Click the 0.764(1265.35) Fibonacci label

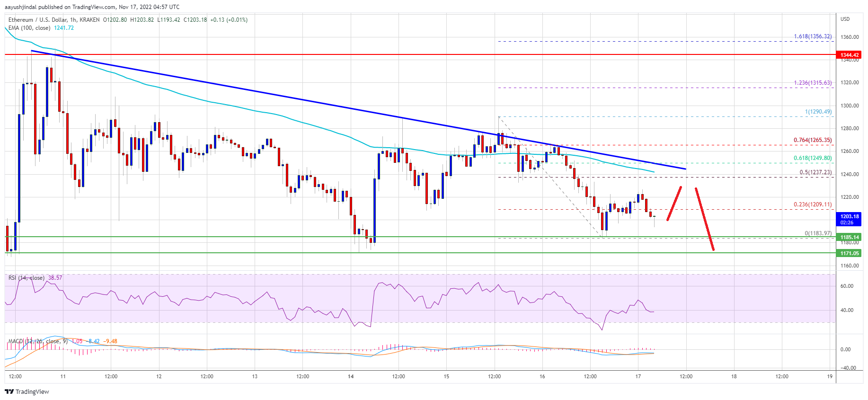[813, 140]
